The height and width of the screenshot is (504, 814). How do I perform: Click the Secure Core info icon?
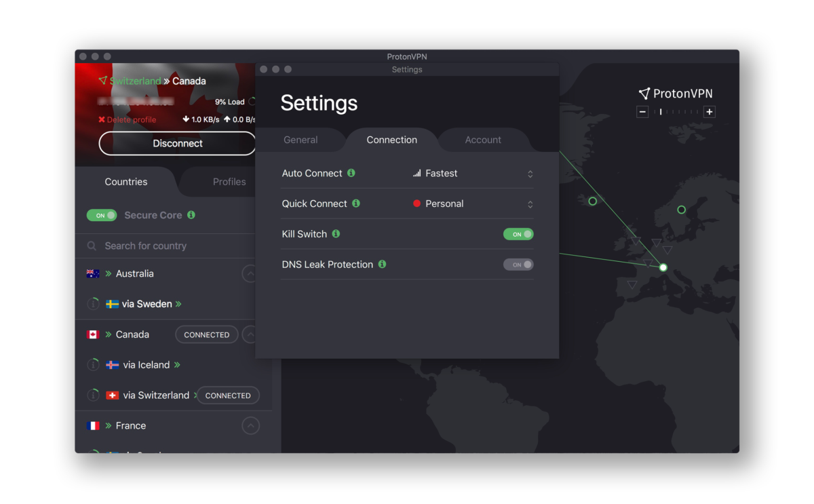191,215
